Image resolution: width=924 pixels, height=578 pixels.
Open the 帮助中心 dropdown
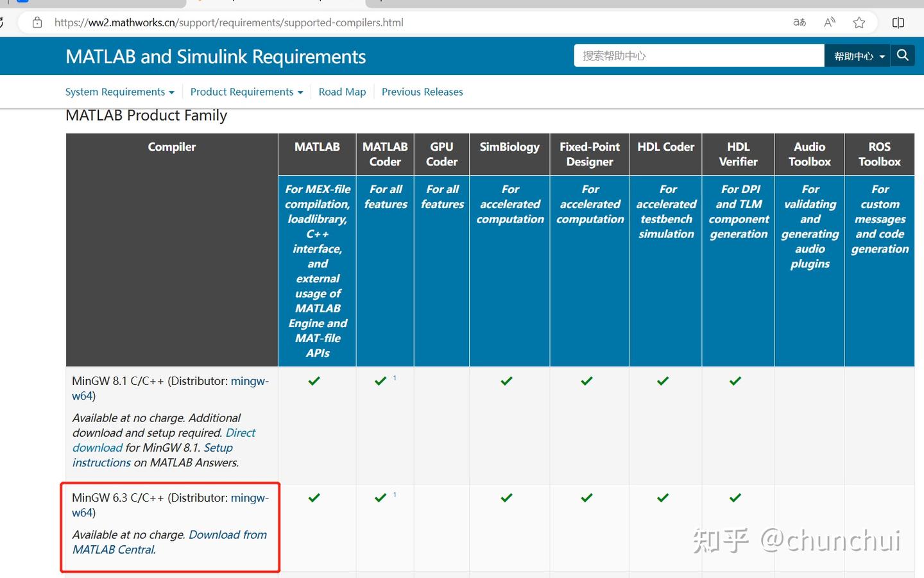coord(859,56)
